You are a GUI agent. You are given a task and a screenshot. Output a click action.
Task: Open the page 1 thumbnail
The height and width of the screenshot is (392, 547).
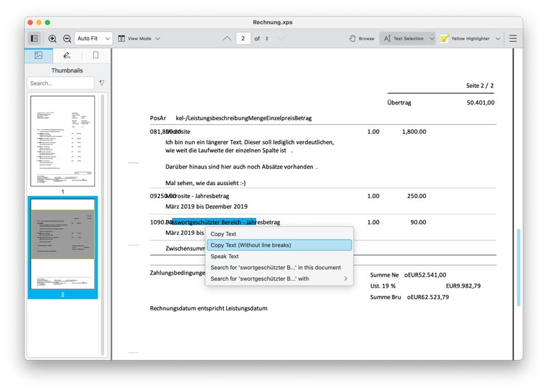(x=63, y=141)
